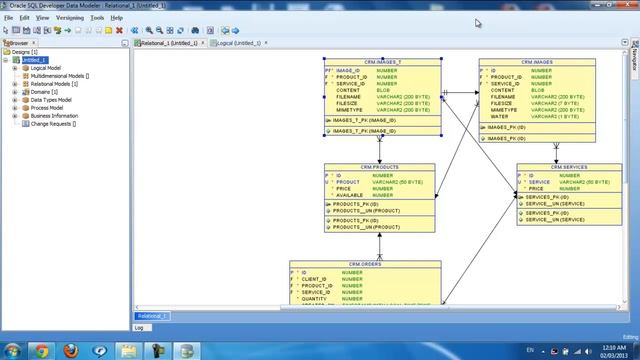Minimize the Browser panel
Screen dimensions: 640x360
pos(125,43)
